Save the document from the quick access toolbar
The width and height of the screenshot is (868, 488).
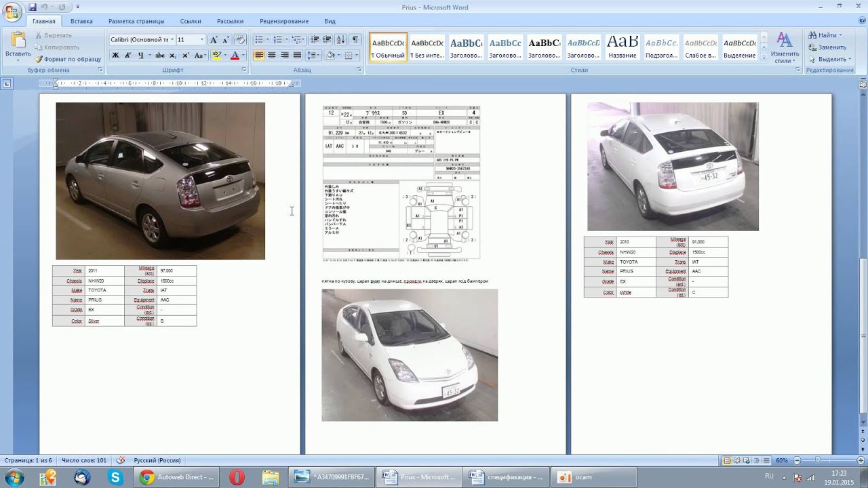(x=33, y=7)
